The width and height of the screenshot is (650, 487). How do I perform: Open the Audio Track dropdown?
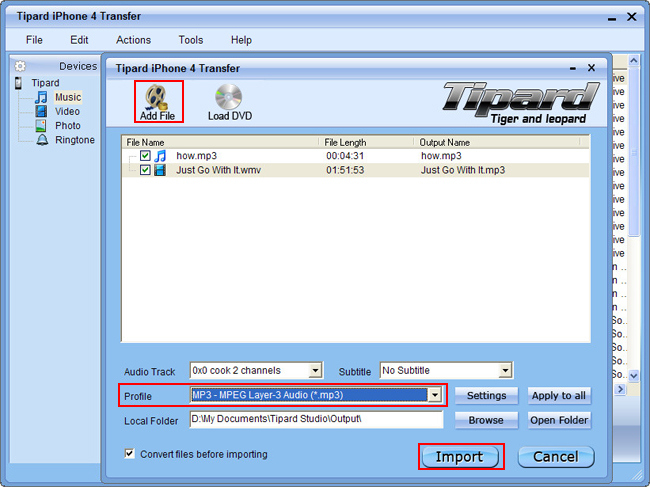coord(315,371)
